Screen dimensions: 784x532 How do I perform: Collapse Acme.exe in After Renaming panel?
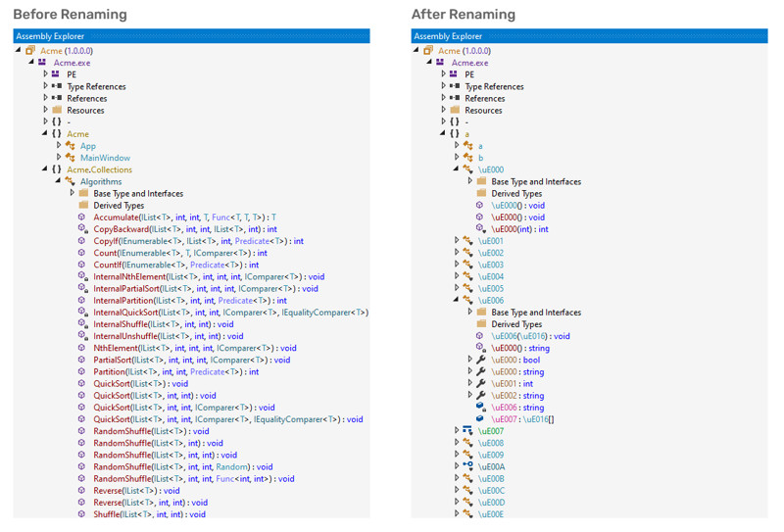coord(429,62)
